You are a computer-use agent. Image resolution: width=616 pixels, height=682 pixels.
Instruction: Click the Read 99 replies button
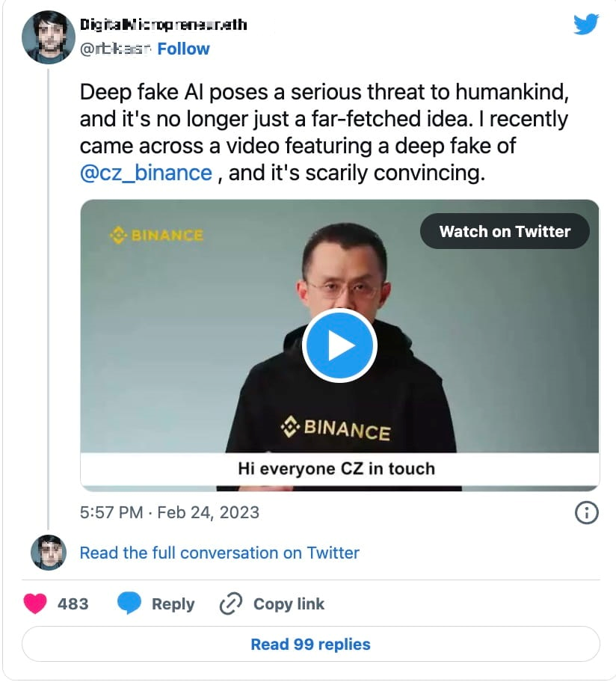click(x=310, y=644)
